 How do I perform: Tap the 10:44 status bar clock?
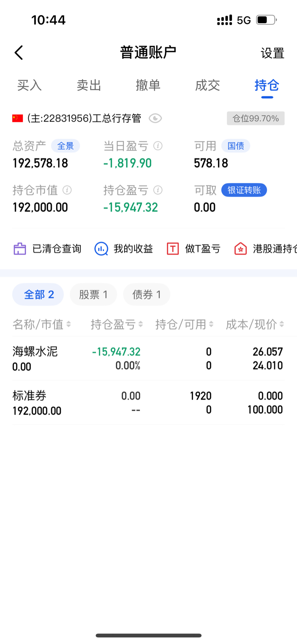pyautogui.click(x=48, y=20)
